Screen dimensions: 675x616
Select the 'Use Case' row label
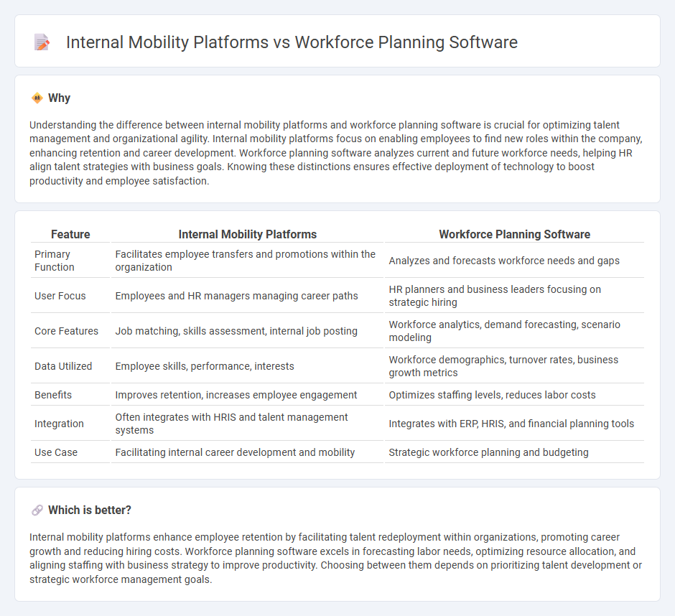56,452
